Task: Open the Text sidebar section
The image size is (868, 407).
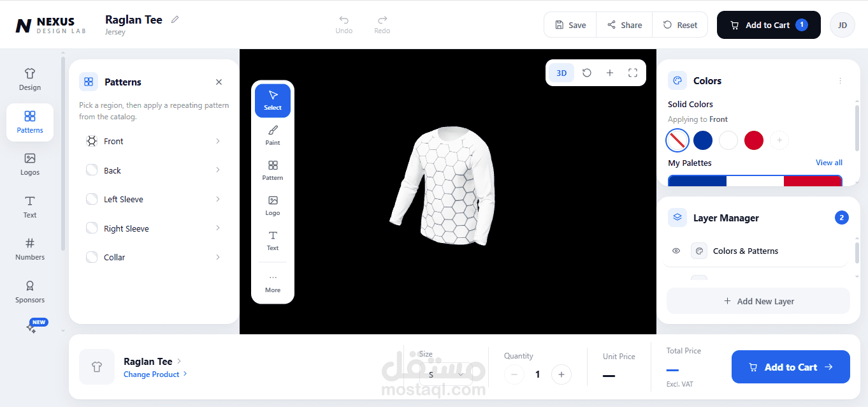Action: [30, 207]
